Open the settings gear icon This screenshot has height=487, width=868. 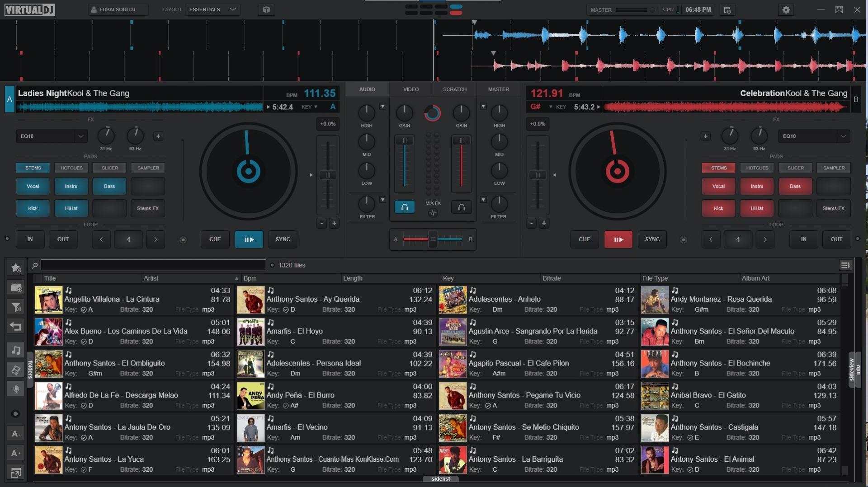[786, 9]
